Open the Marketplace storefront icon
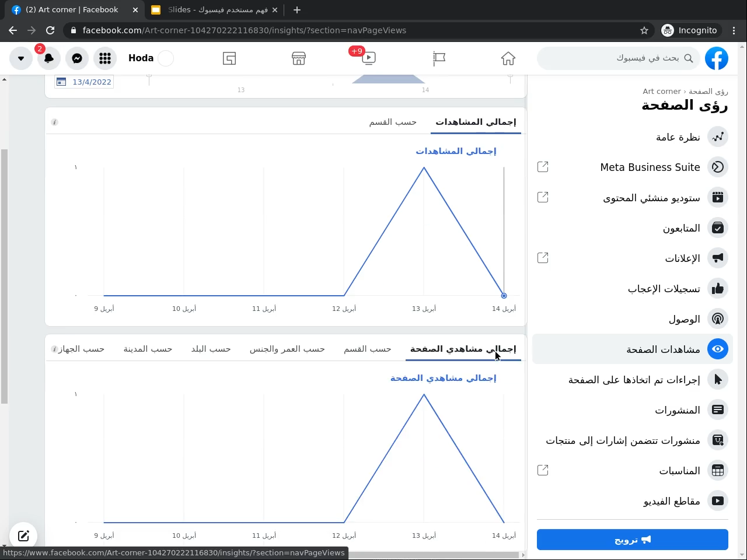747x560 pixels. pyautogui.click(x=299, y=58)
